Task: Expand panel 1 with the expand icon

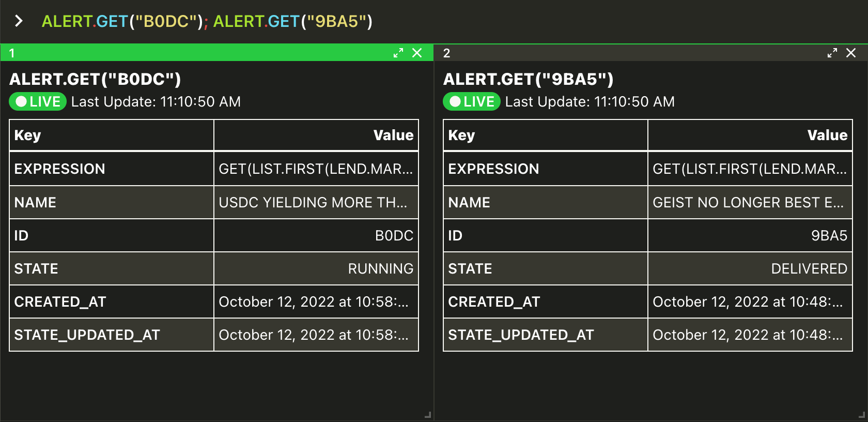Action: click(398, 53)
